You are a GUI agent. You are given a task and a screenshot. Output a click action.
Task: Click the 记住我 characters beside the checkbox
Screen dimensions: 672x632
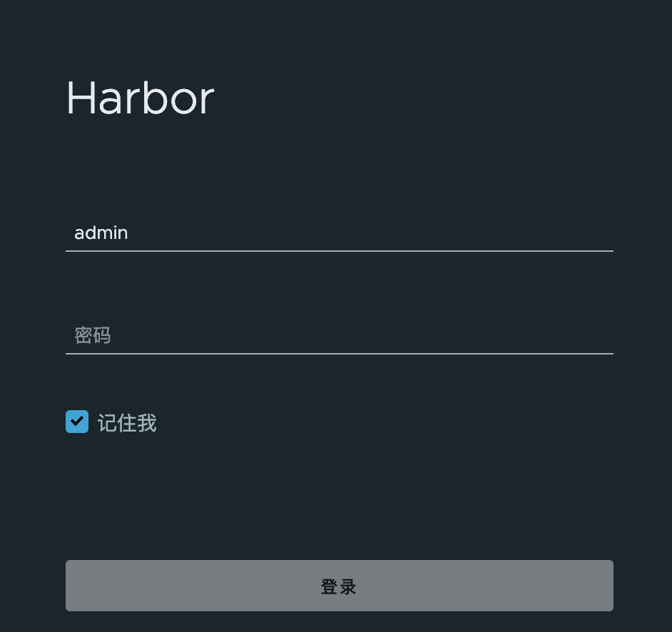click(x=127, y=423)
